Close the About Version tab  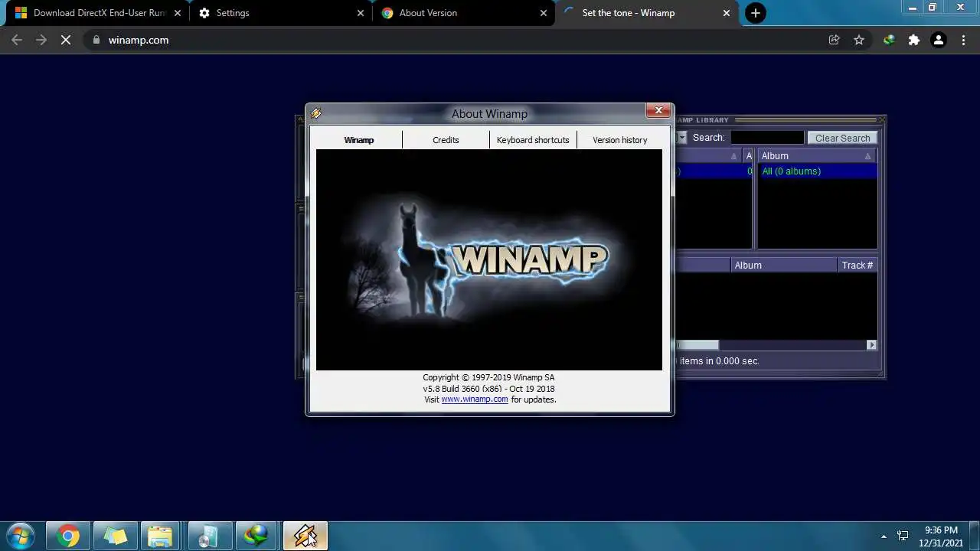point(544,13)
